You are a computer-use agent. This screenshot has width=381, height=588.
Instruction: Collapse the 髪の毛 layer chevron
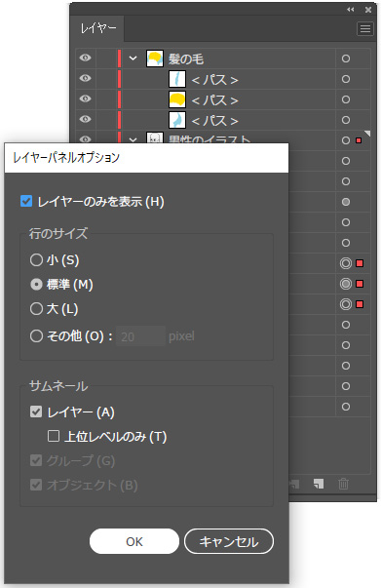133,59
